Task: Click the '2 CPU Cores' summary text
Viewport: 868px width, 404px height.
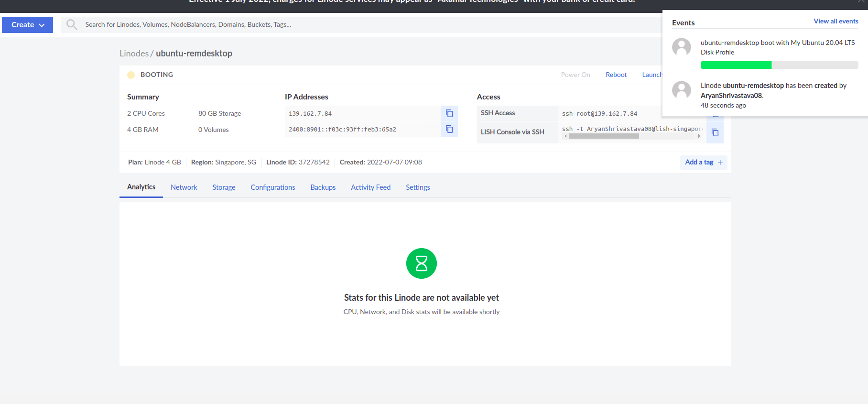Action: click(x=146, y=113)
